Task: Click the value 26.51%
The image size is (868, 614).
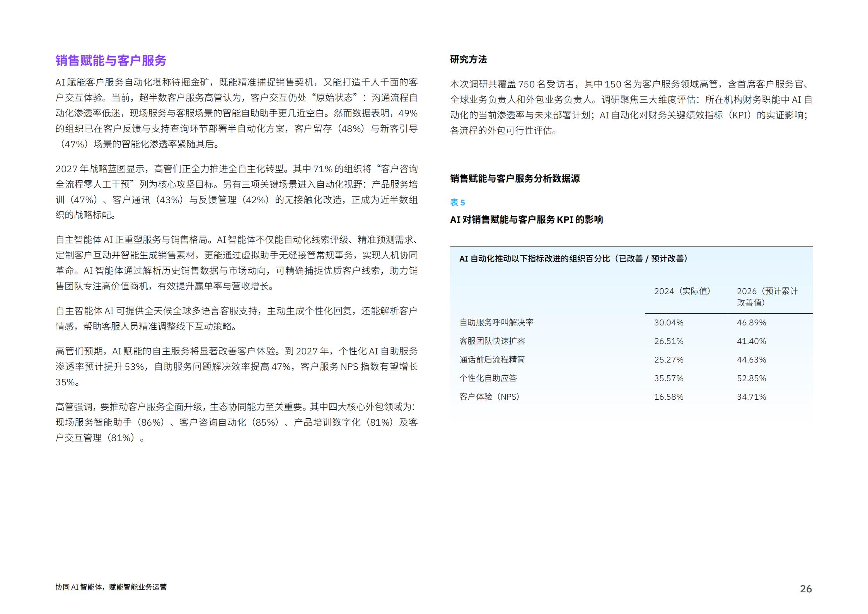Action: tap(668, 341)
